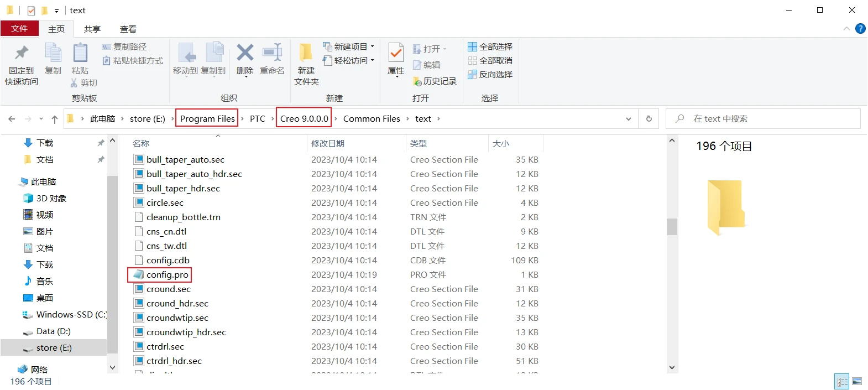Open the Open (打开) dropdown arrow
Image resolution: width=868 pixels, height=390 pixels.
[445, 49]
